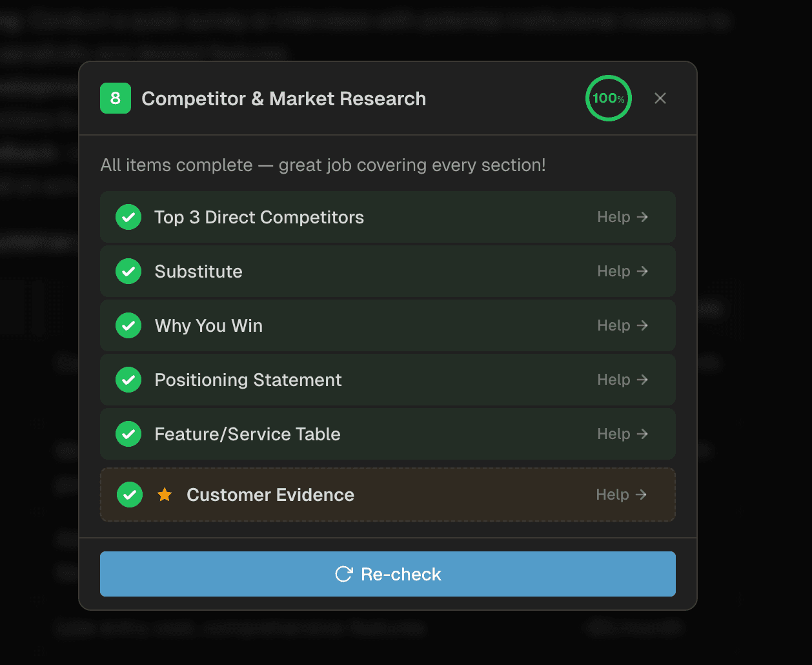Image resolution: width=812 pixels, height=665 pixels.
Task: Select the checkmark beside Why You Win
Action: pyautogui.click(x=128, y=325)
